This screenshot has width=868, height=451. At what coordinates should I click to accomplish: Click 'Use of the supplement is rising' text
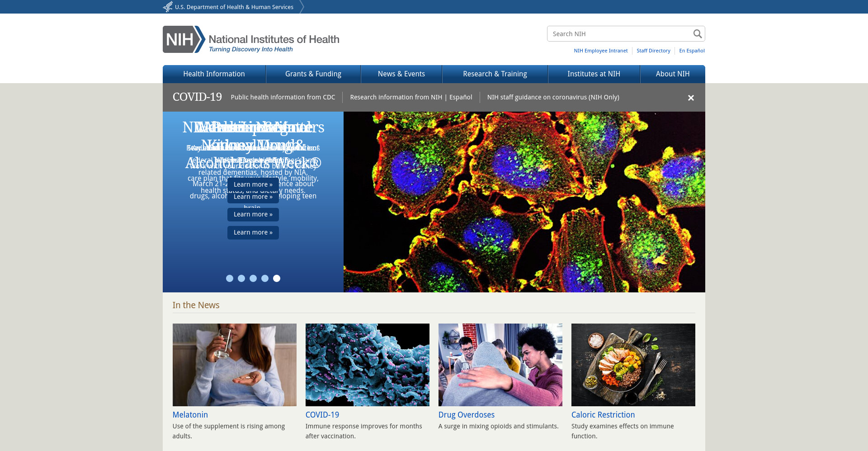[229, 431]
